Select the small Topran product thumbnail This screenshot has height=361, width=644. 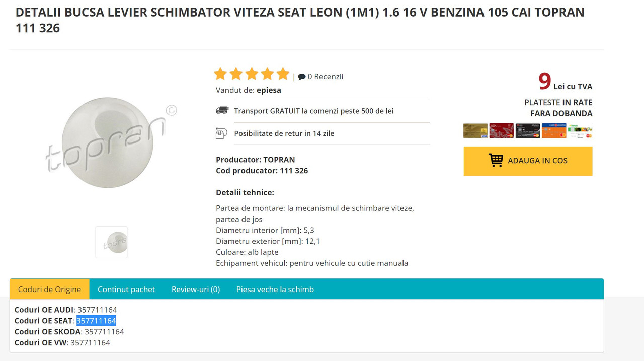tap(111, 242)
